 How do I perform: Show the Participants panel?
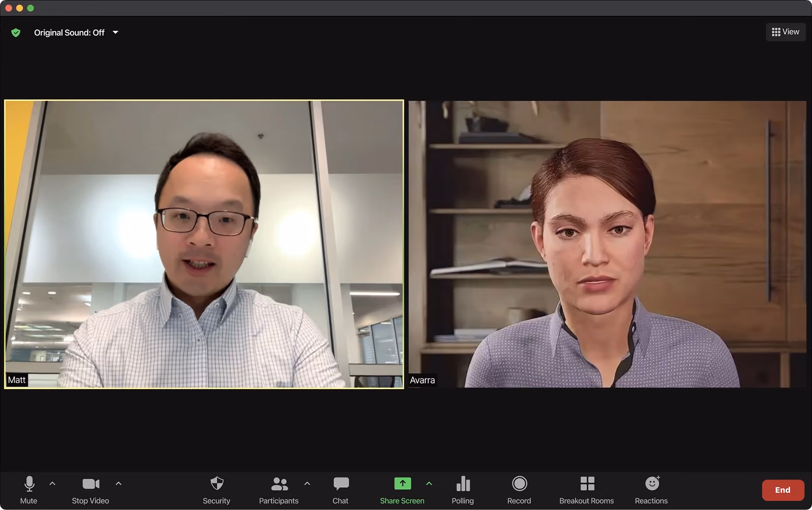pyautogui.click(x=279, y=490)
